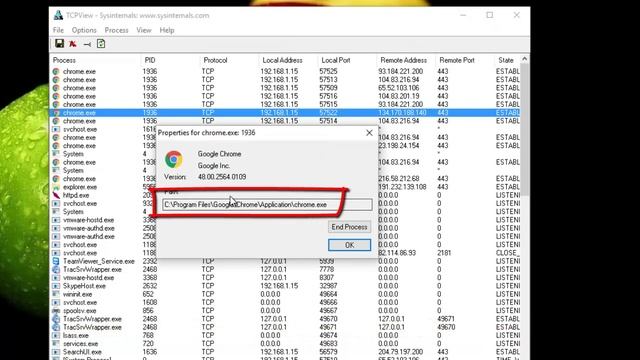Click remote address 104.83.201.19
The height and width of the screenshot is (360, 640).
click(399, 96)
